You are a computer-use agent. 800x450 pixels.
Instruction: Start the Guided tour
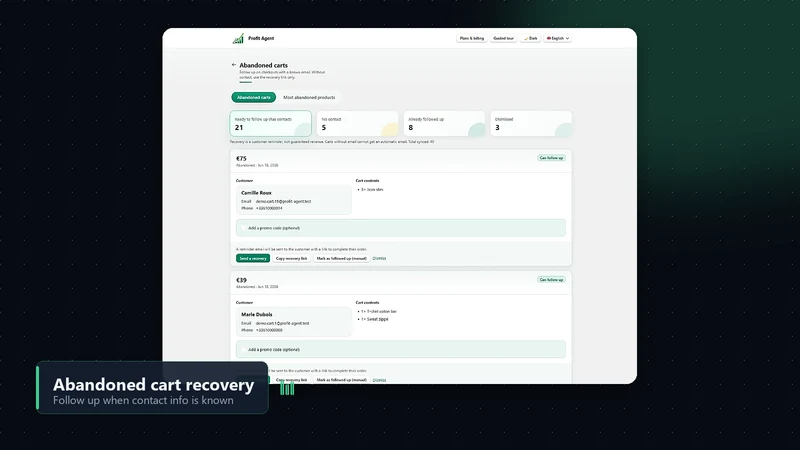point(504,38)
